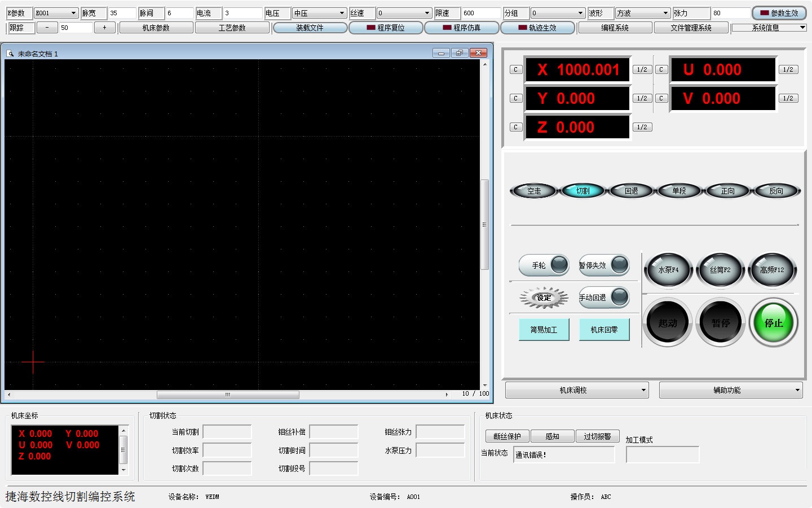Click the 简易加工 button
812x508 pixels.
point(544,330)
